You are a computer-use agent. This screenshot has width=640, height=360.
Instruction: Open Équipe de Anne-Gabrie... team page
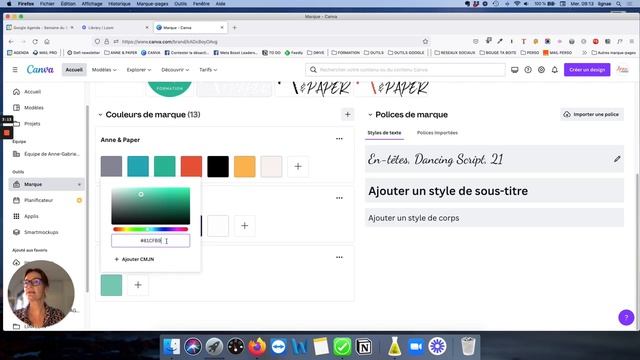(47, 154)
